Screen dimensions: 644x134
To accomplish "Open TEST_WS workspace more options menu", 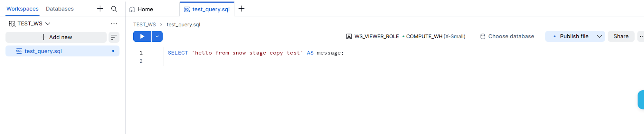I will [x=114, y=23].
